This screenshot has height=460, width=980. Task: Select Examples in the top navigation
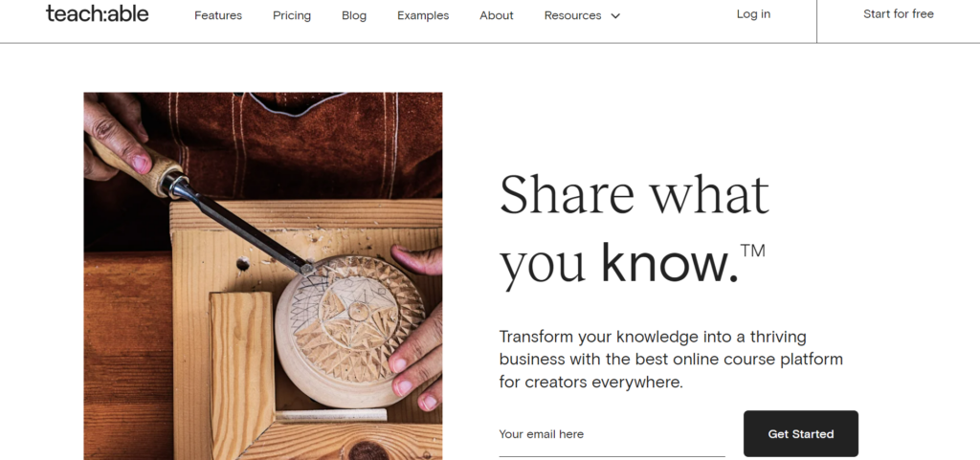(423, 15)
